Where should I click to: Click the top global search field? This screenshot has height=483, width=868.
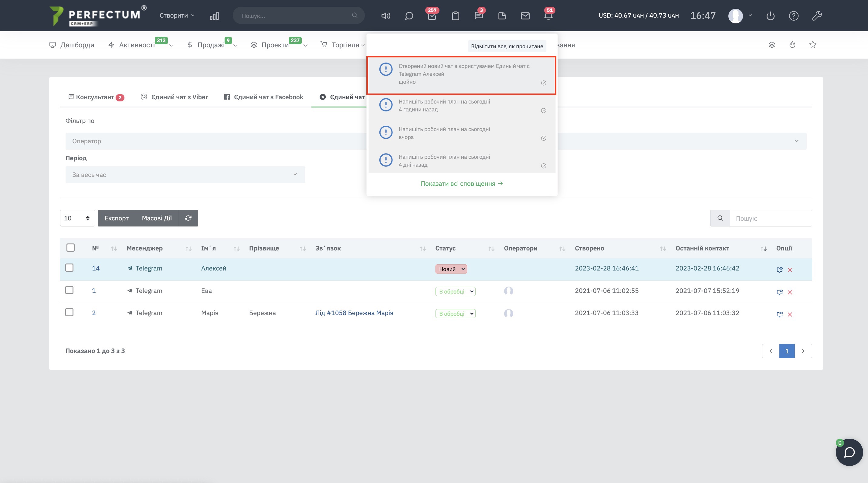click(x=299, y=15)
